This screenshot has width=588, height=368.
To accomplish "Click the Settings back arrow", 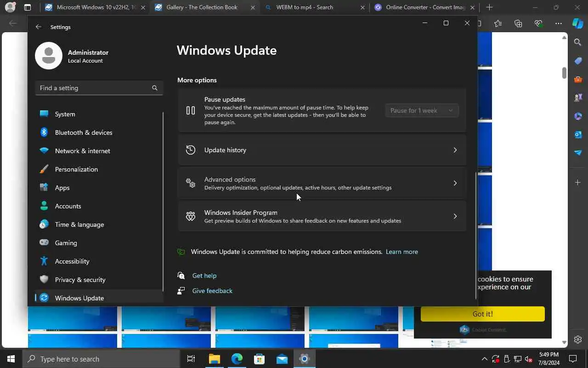I will pyautogui.click(x=39, y=27).
